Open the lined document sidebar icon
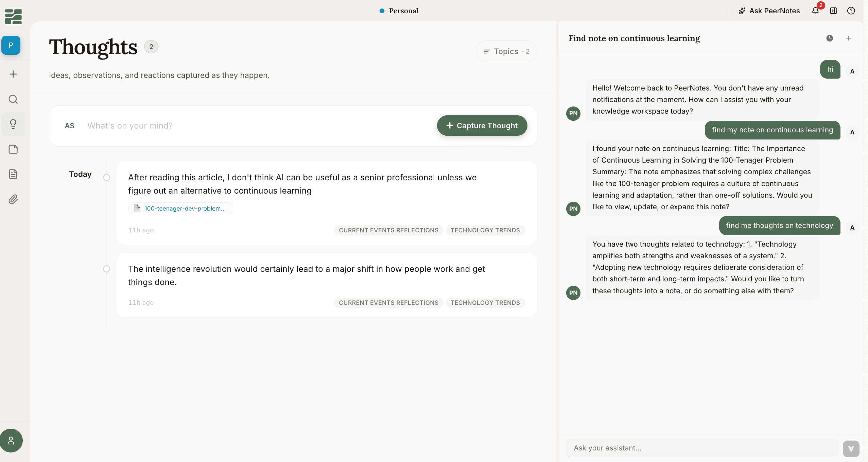The width and height of the screenshot is (868, 462). 13,174
